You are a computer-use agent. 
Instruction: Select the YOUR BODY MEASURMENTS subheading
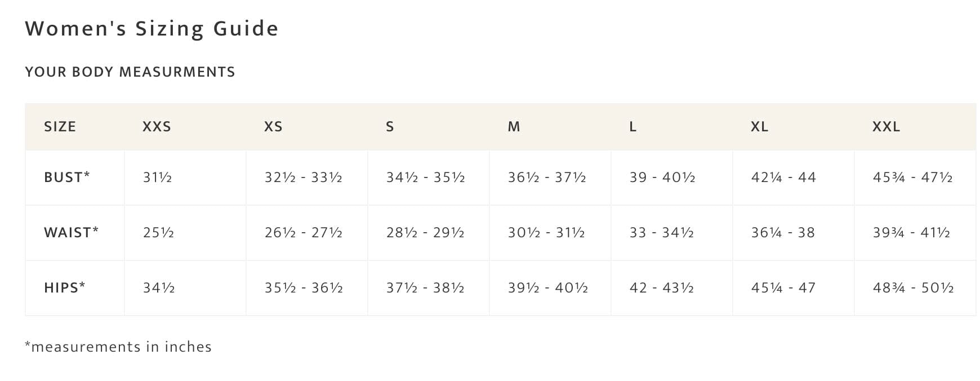coord(130,72)
